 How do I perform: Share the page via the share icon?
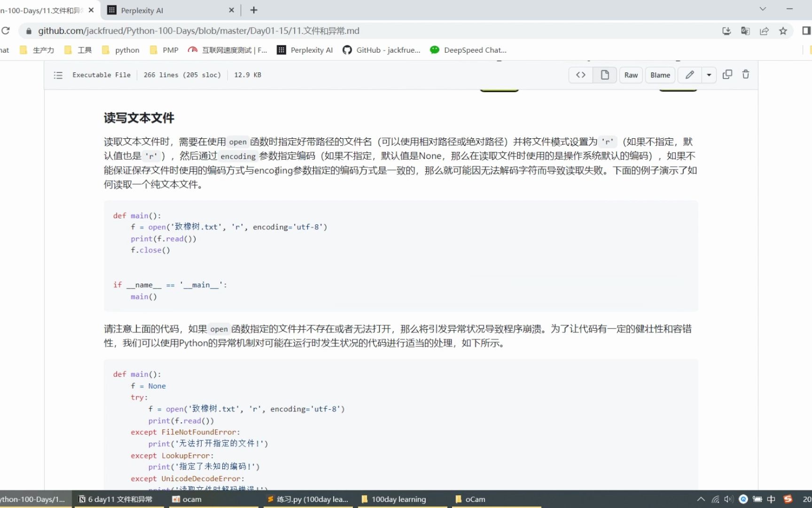(x=765, y=31)
